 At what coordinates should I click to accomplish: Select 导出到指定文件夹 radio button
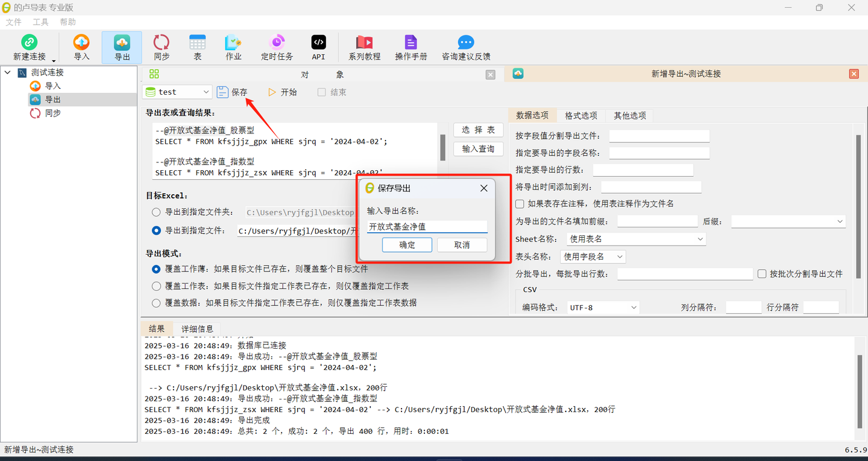157,212
